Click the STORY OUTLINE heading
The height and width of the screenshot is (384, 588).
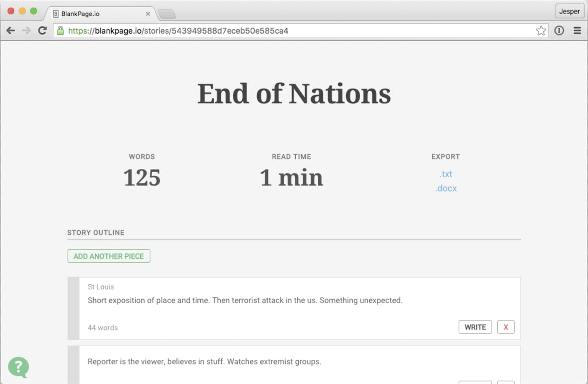click(96, 233)
